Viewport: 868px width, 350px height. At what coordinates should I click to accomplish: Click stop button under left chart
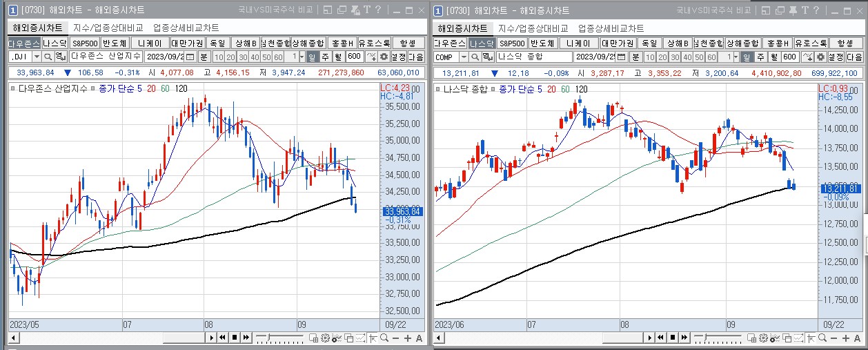click(x=234, y=338)
